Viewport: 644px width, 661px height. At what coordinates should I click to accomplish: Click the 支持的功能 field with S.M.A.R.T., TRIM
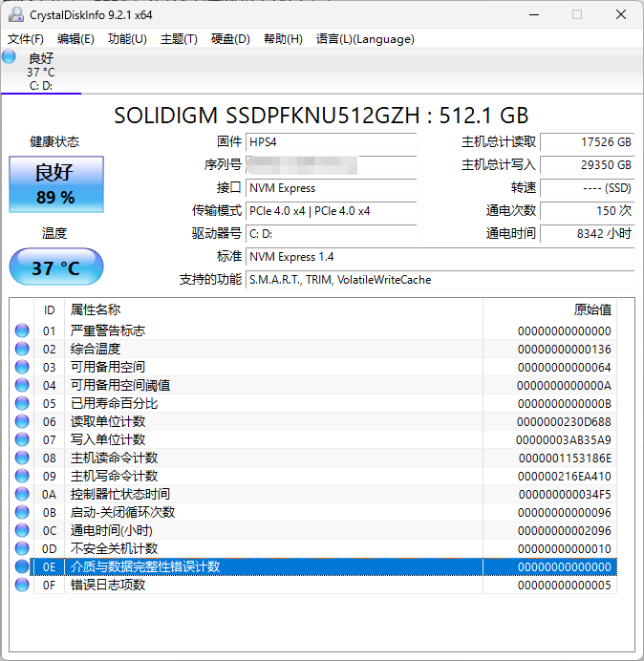(x=440, y=280)
